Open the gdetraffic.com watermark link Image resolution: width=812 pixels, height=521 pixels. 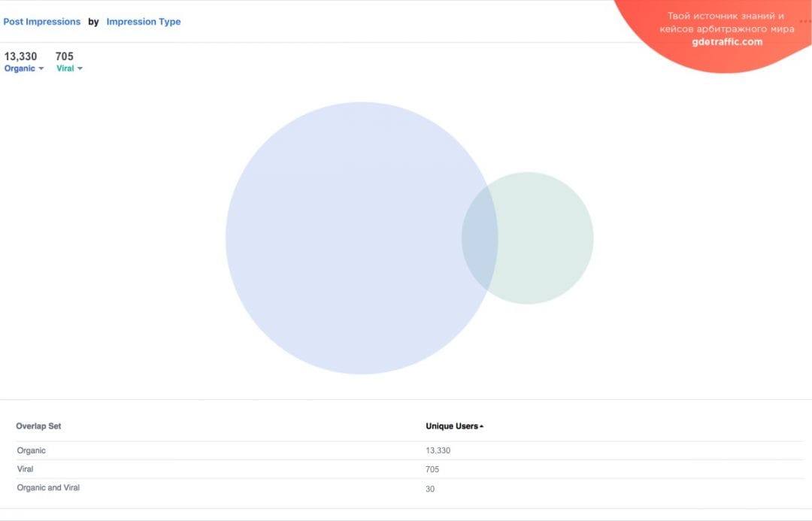coord(726,42)
